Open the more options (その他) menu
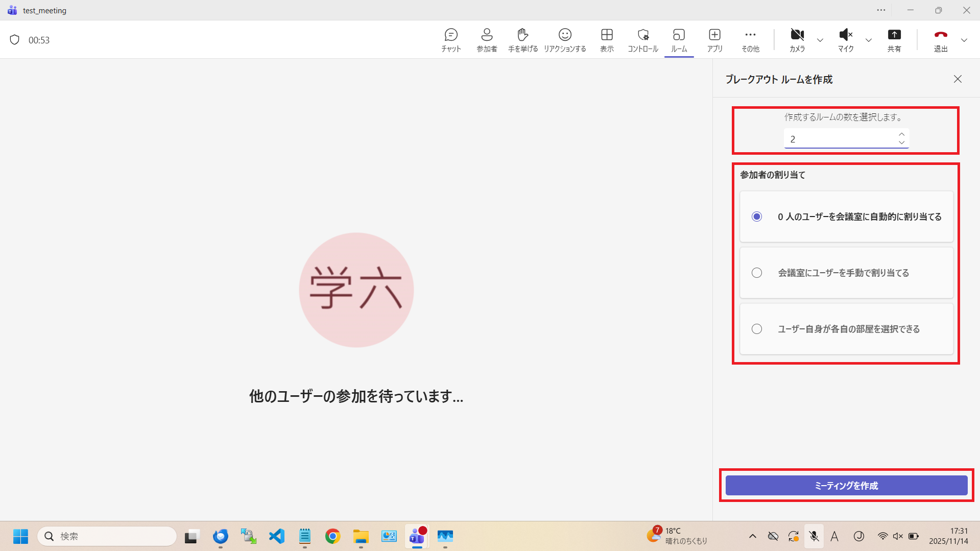The height and width of the screenshot is (551, 980). [x=750, y=40]
